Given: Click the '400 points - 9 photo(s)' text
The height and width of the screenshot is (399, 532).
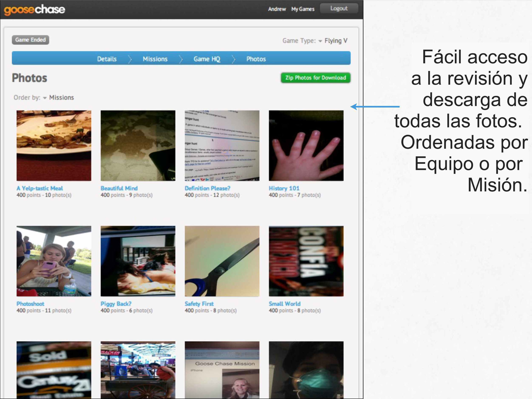Looking at the screenshot, I should tap(127, 195).
